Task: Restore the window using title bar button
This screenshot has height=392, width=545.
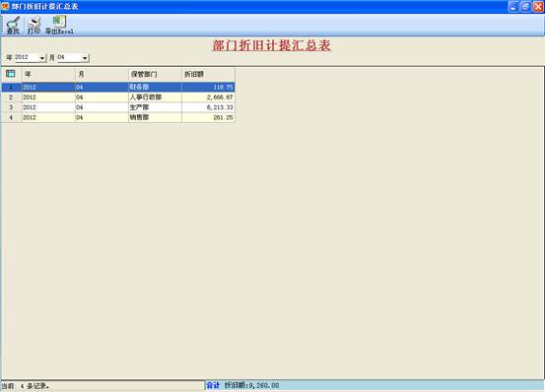Action: pos(525,7)
